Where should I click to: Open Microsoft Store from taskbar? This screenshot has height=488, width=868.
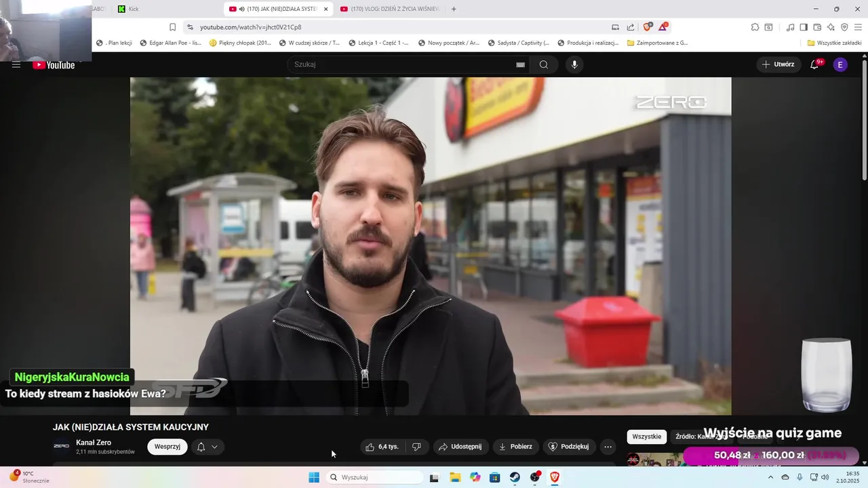tap(495, 477)
